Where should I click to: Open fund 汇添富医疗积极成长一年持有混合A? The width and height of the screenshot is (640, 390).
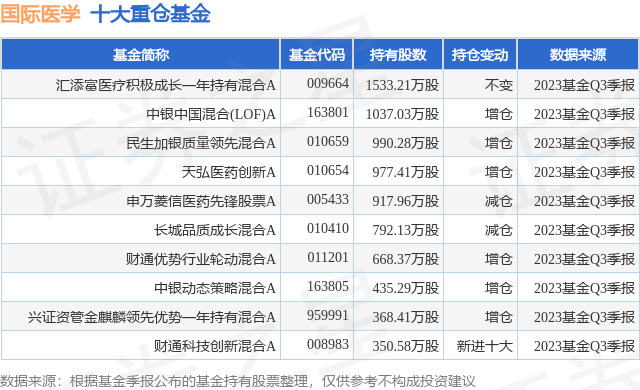166,85
